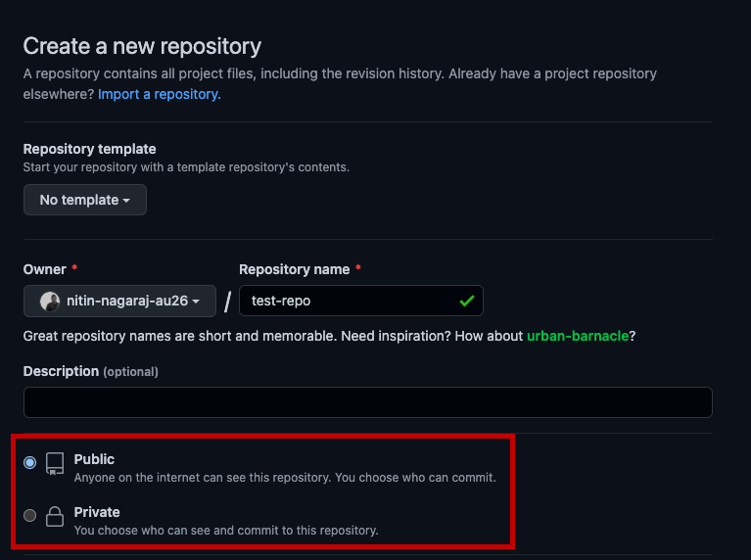Open the No template dropdown
Viewport: 751px width, 560px height.
85,200
